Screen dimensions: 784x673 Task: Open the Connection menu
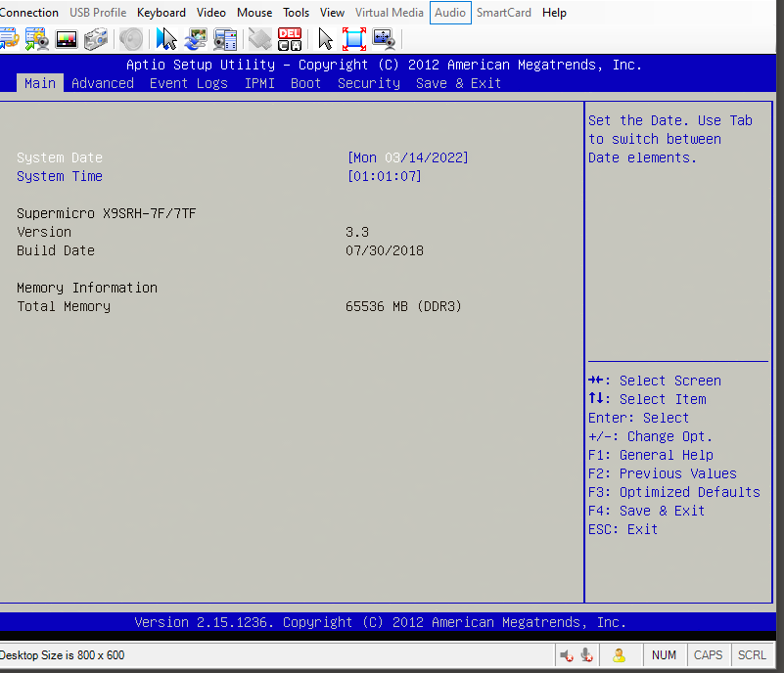[29, 13]
